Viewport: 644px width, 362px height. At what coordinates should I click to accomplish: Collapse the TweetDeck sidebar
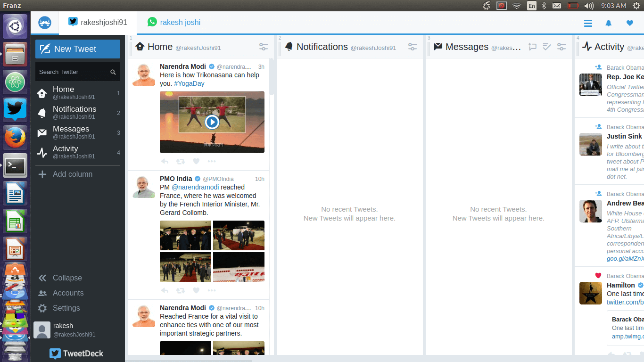pyautogui.click(x=61, y=278)
